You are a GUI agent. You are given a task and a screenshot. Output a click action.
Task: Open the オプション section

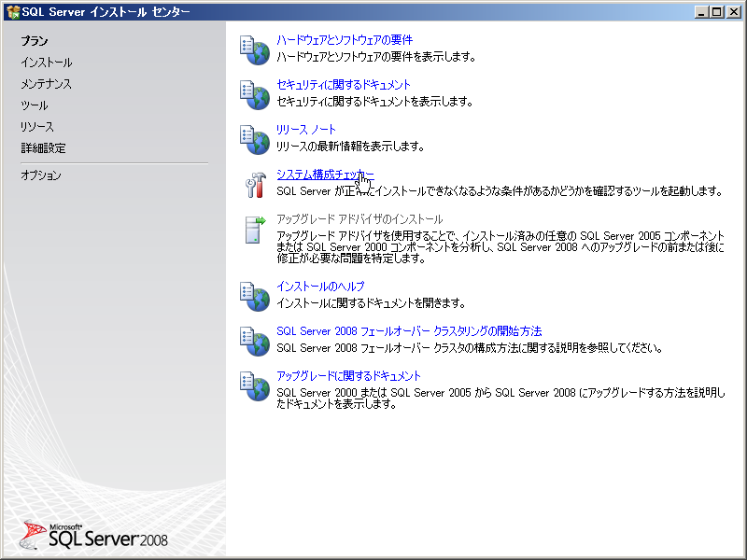click(41, 175)
